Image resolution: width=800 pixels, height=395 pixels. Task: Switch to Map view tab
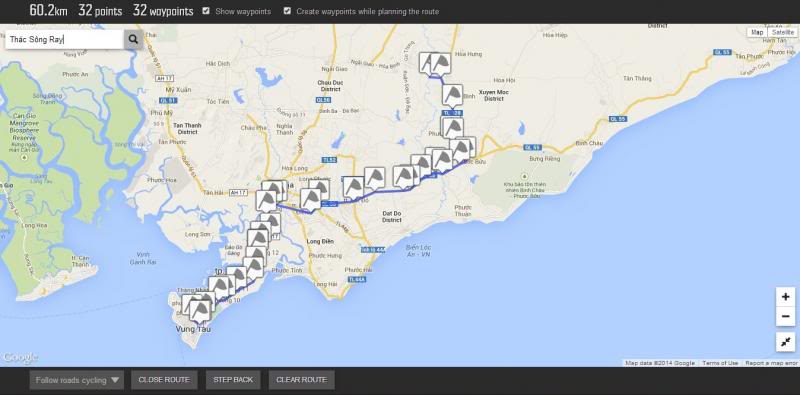click(x=757, y=32)
